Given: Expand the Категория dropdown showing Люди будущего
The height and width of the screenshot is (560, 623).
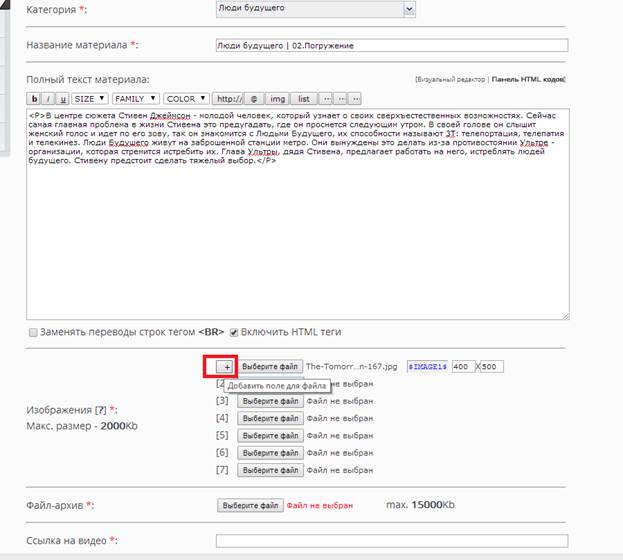Looking at the screenshot, I should coord(316,9).
